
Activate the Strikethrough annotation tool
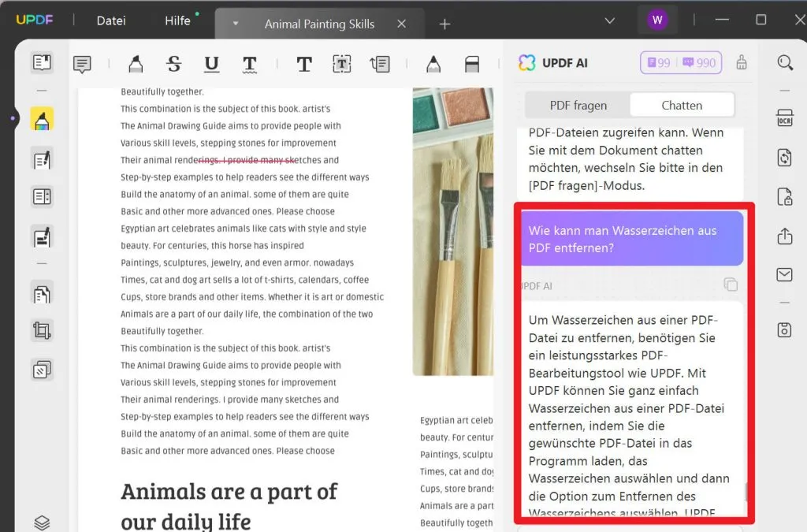(174, 65)
